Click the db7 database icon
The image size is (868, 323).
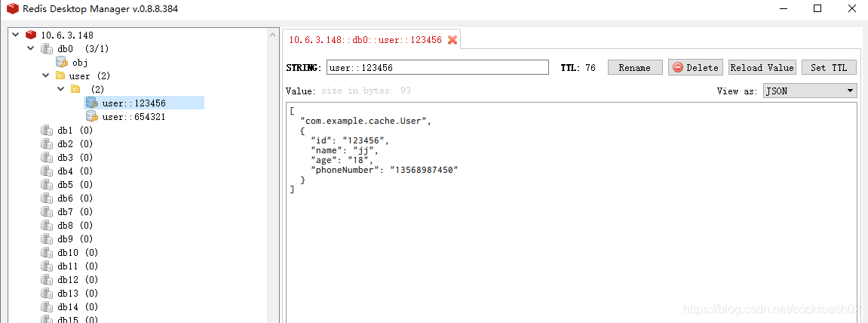coord(47,211)
